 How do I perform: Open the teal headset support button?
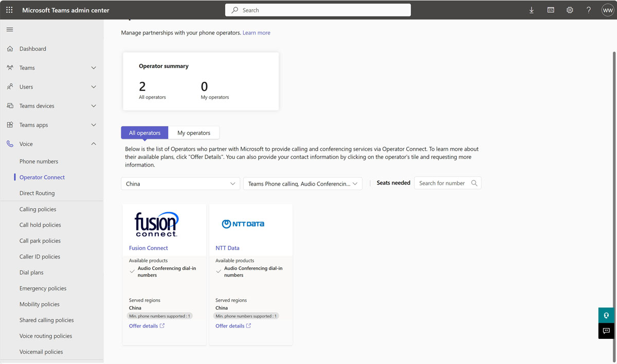pos(606,315)
